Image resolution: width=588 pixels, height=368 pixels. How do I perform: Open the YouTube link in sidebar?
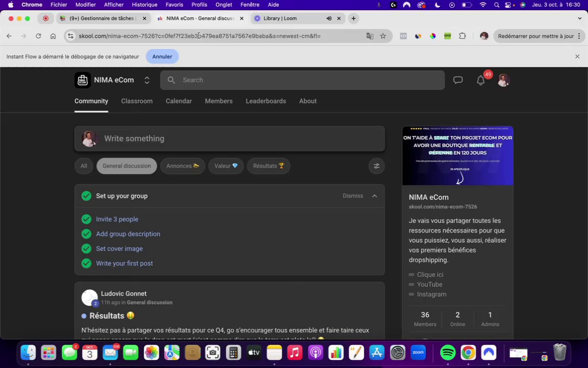tap(430, 285)
